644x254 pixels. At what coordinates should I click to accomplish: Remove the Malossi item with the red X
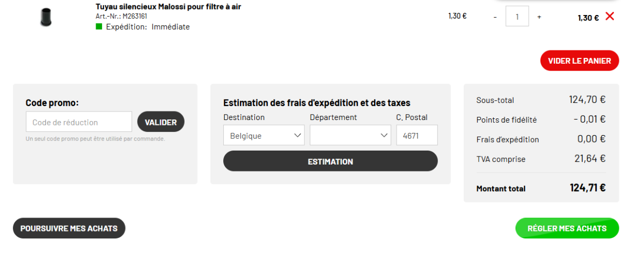[x=610, y=17]
